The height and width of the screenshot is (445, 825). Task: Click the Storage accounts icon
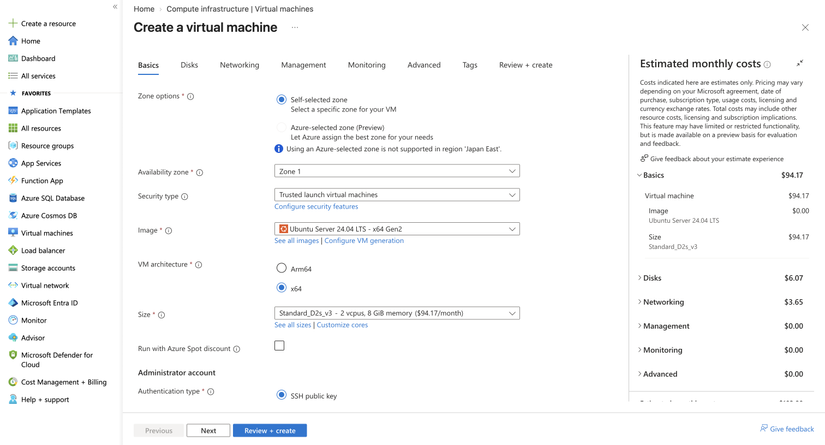13,268
